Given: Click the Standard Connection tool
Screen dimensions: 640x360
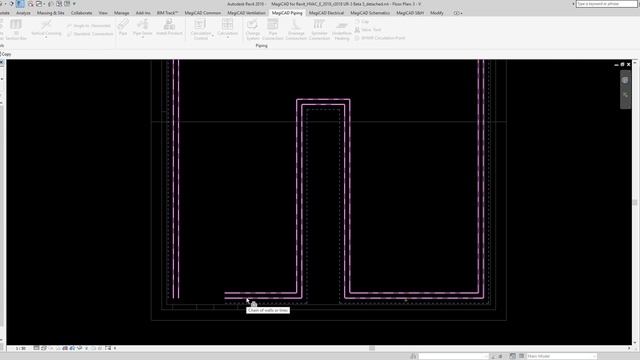Looking at the screenshot, I should (90, 34).
